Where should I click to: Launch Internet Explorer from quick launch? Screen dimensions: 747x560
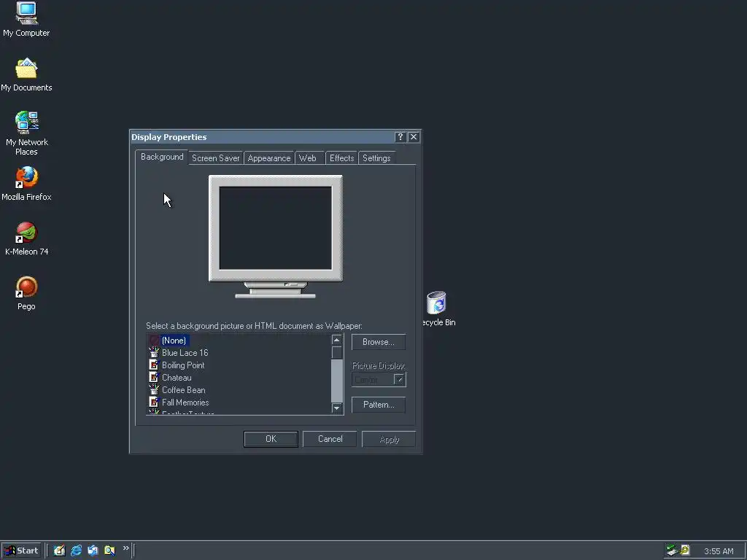(x=76, y=551)
